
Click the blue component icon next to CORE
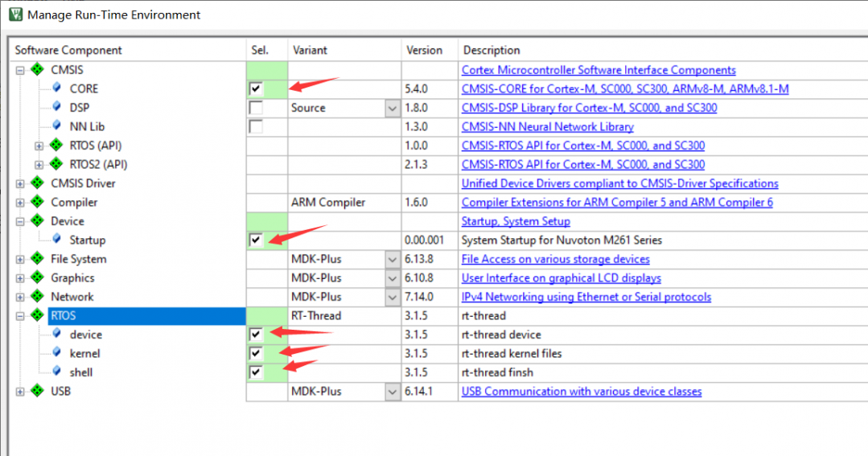tap(56, 88)
